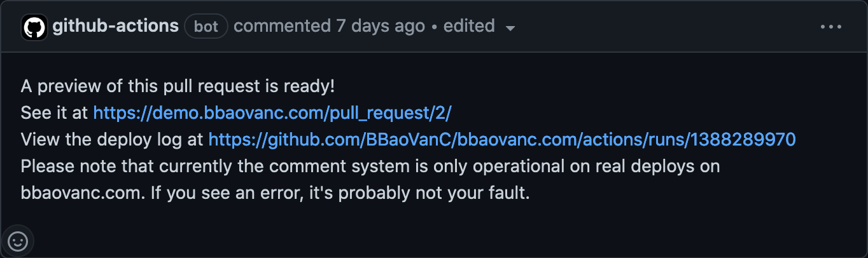Click the "See it at" text
The image size is (868, 258).
(x=55, y=112)
